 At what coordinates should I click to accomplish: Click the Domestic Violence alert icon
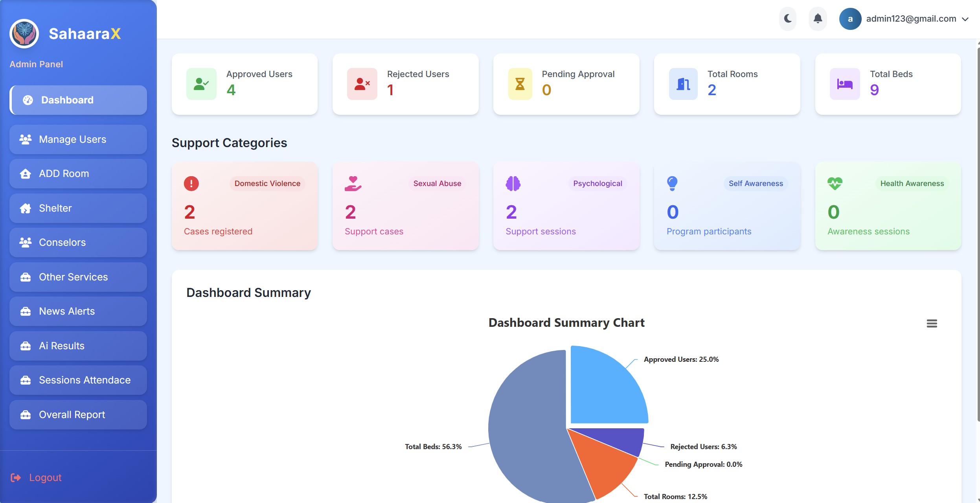tap(191, 183)
